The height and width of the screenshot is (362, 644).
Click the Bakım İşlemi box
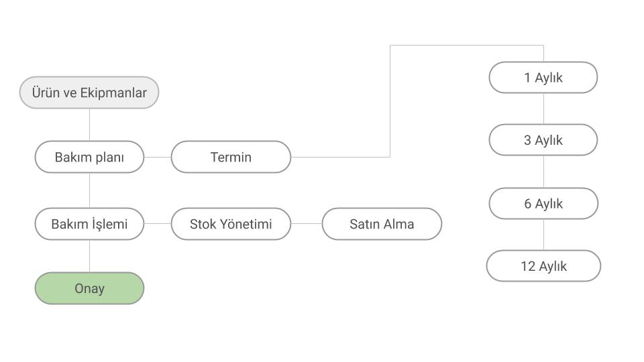click(89, 224)
